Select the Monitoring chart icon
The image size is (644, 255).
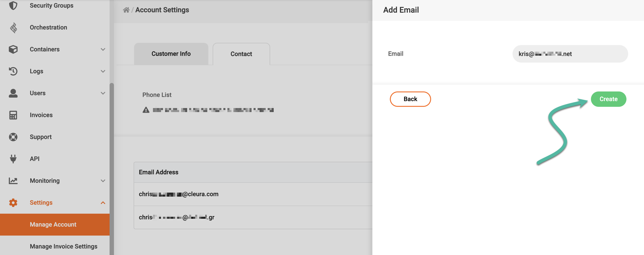pos(13,181)
